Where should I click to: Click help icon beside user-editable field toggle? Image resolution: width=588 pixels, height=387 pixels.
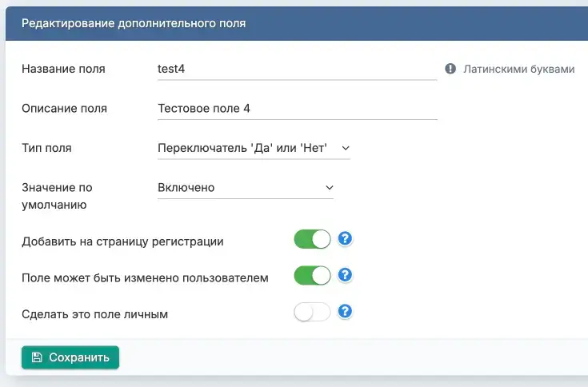(346, 275)
